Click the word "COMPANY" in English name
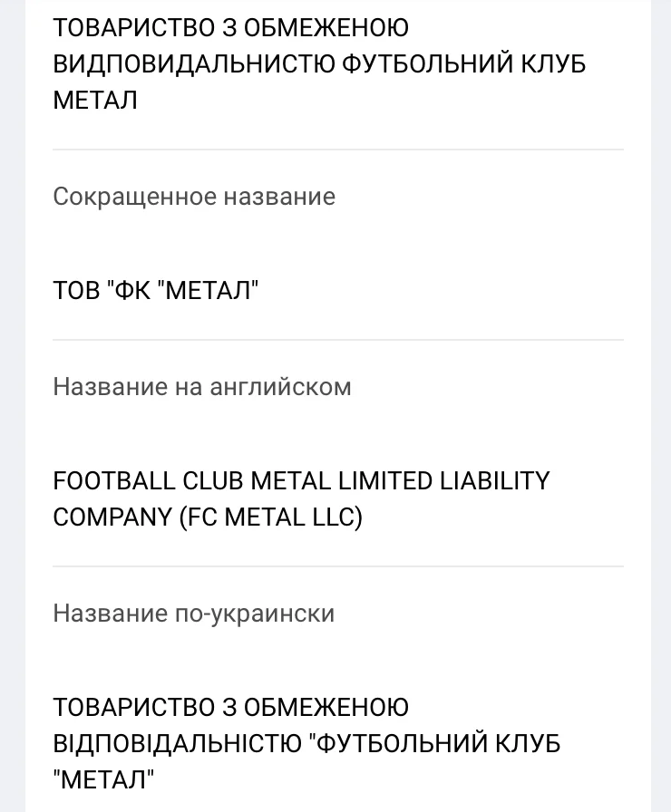 (x=112, y=517)
